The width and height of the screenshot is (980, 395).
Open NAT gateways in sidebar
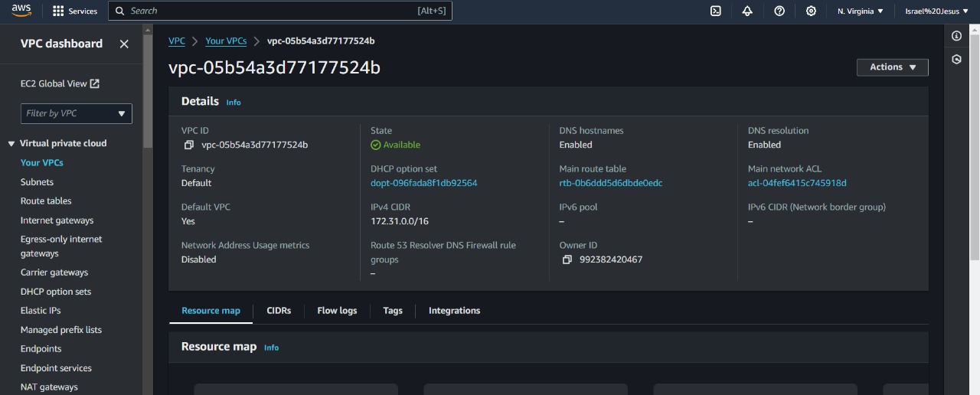coord(49,387)
